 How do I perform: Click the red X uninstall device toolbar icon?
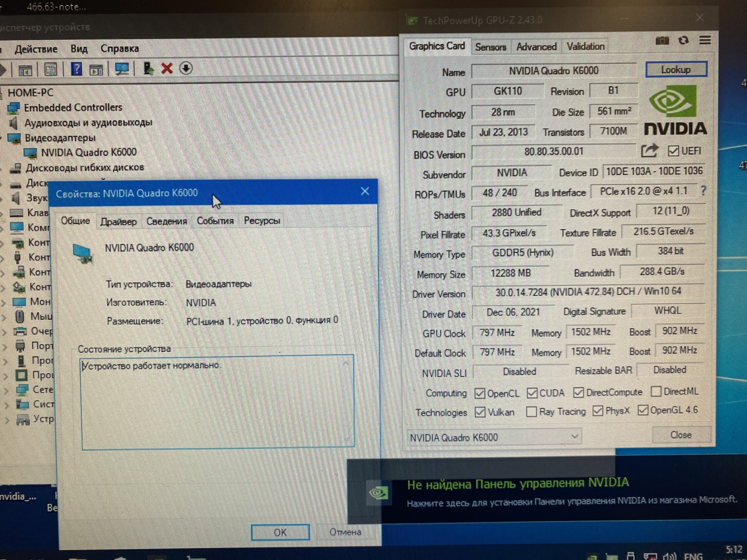coord(167,69)
